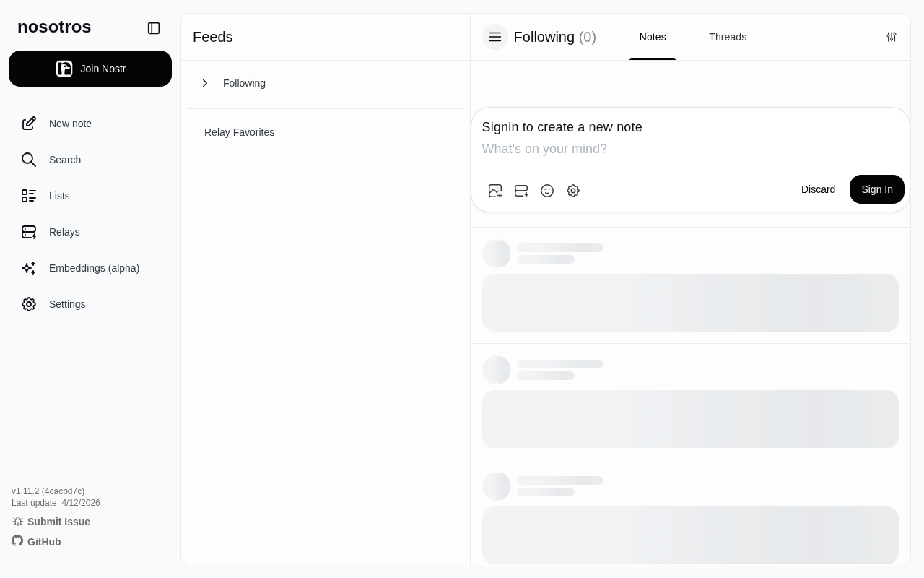Screen dimensions: 924x578
Task: Go to Lists in sidebar
Action: tap(59, 196)
